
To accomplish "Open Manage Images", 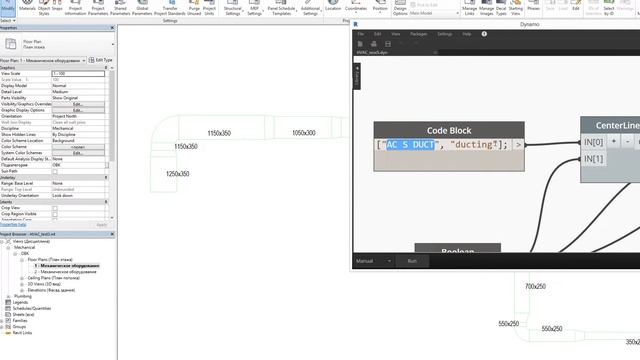I will (486, 7).
